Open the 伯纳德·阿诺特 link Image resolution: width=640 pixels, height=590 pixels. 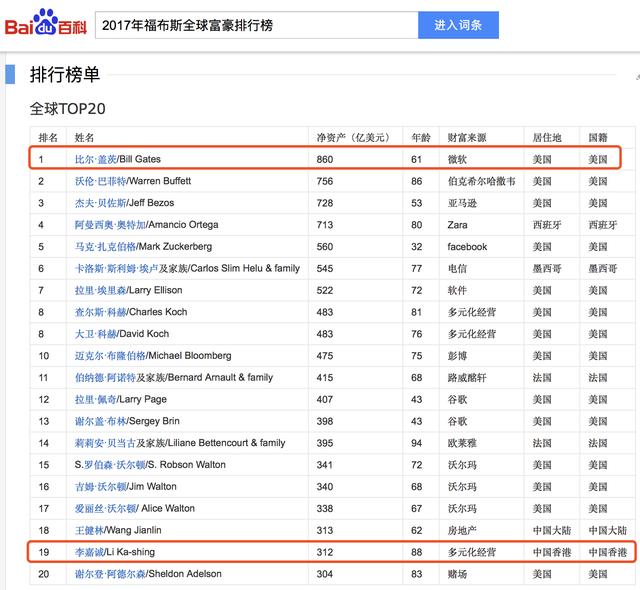[x=105, y=377]
